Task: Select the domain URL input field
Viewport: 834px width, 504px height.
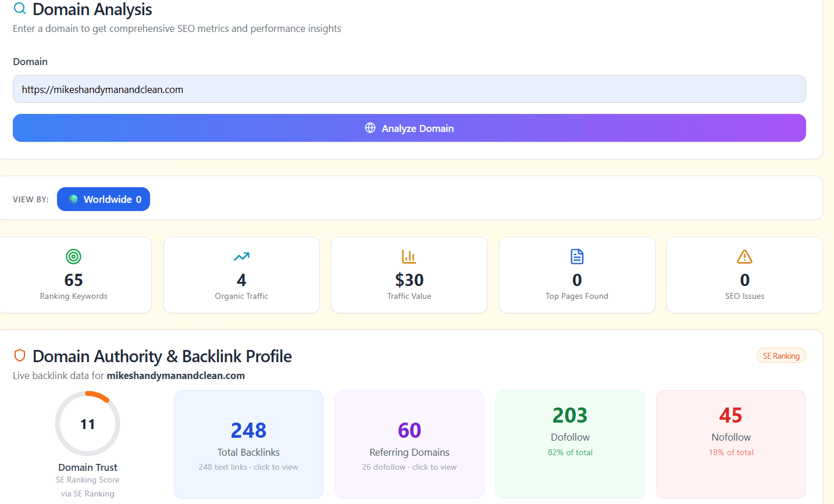Action: (409, 88)
